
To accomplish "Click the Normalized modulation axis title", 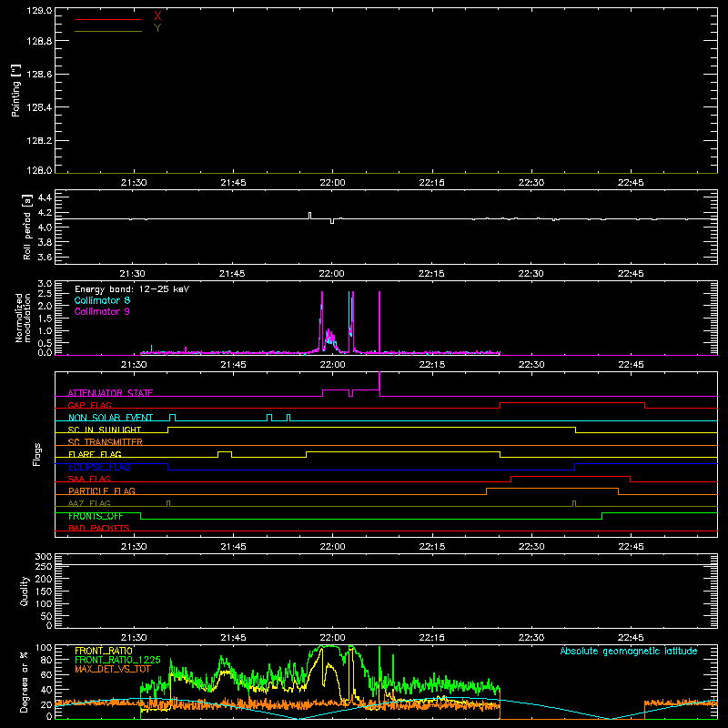I will pyautogui.click(x=22, y=318).
